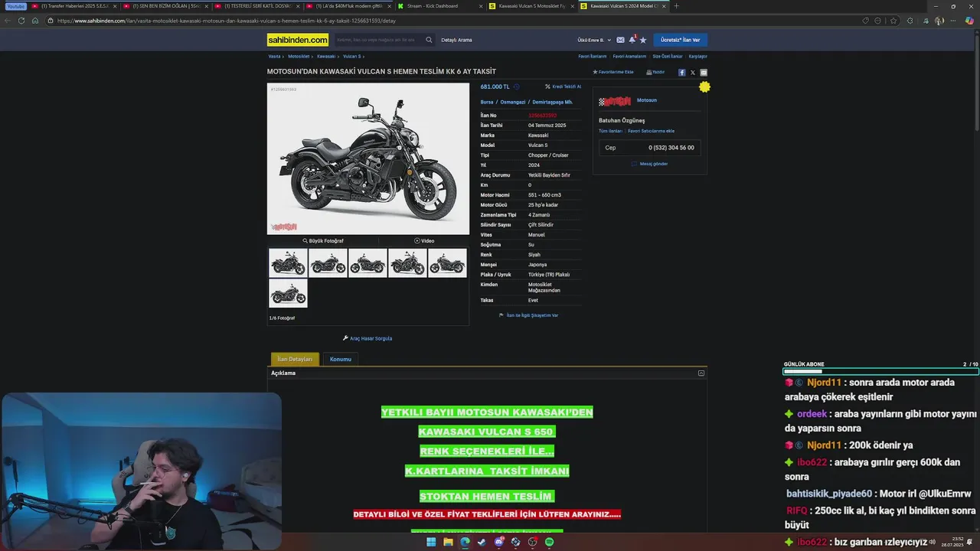Open Steam from taskbar

point(482,542)
